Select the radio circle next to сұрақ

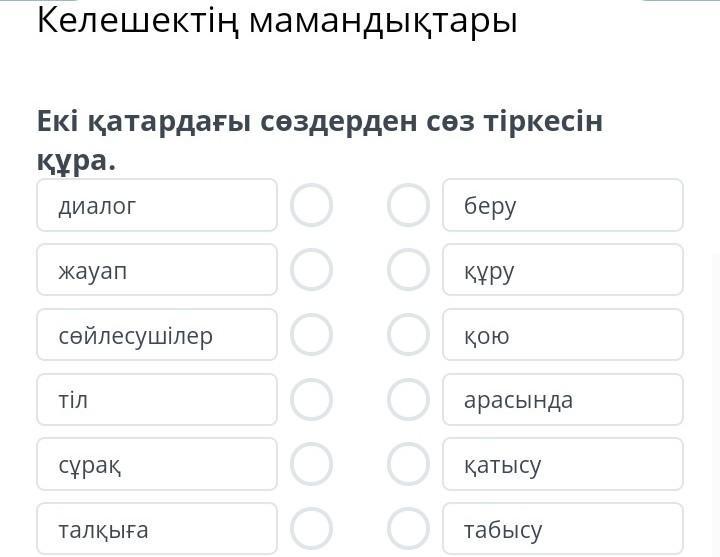click(x=311, y=464)
